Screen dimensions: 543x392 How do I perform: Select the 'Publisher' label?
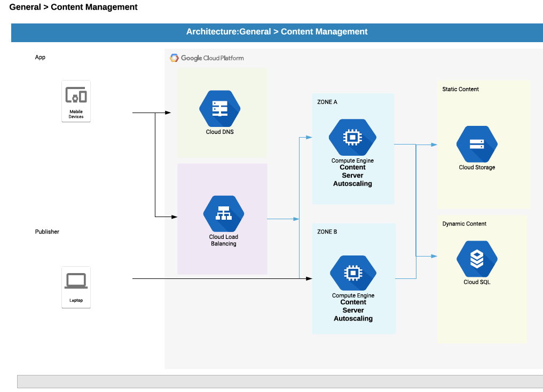tap(47, 231)
